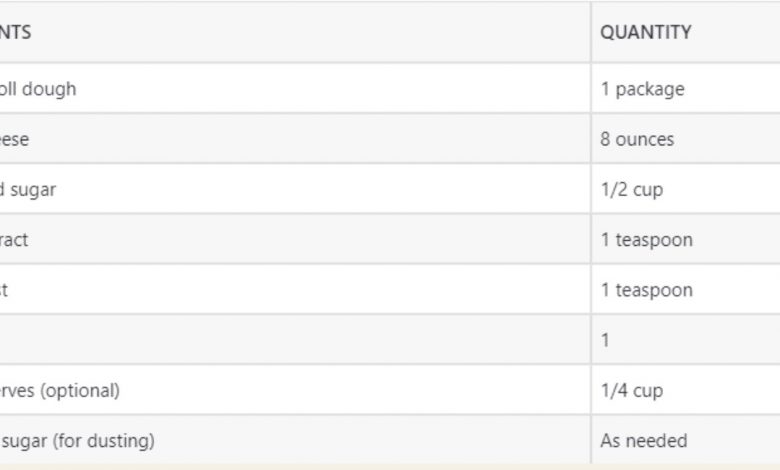Click '1 teaspoon' in the 'ract' row
The image size is (780, 470).
point(646,240)
